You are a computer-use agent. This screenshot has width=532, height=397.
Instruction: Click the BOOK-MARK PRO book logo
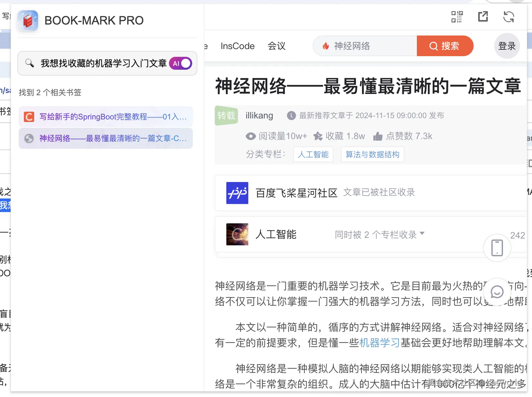[x=28, y=20]
